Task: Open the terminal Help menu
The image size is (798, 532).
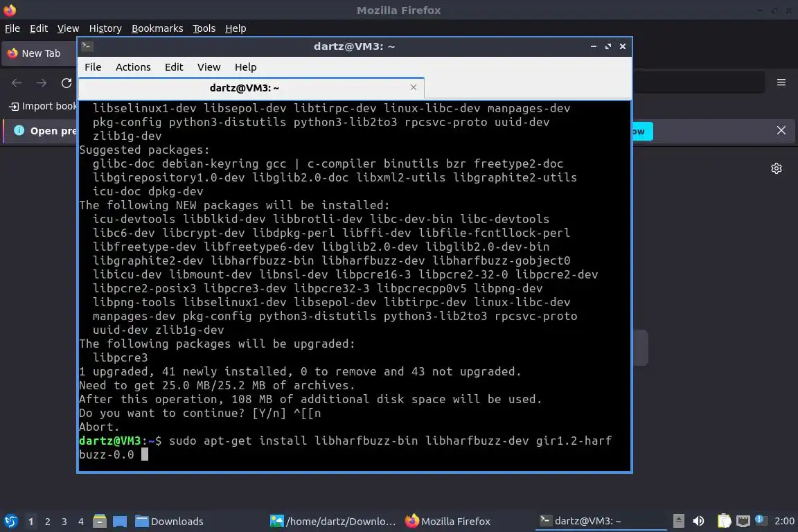Action: [245, 67]
